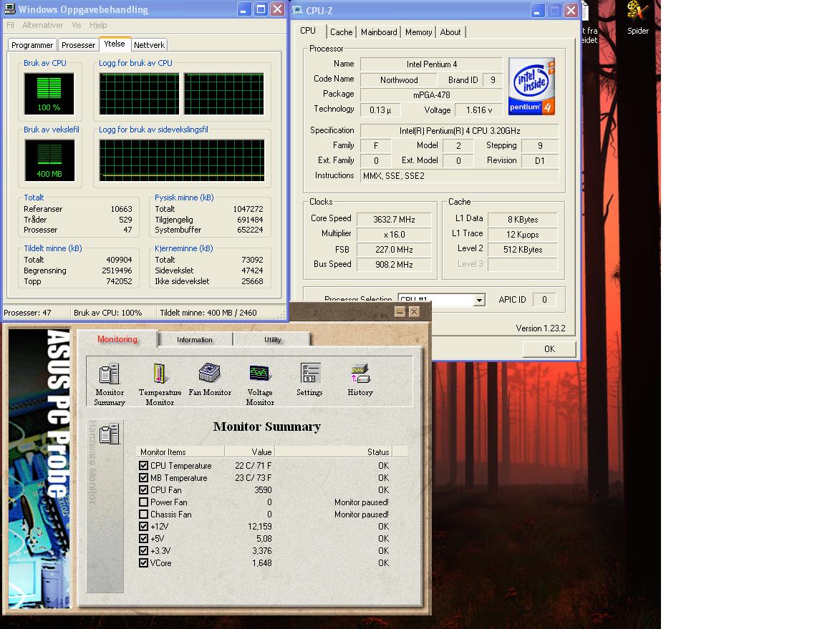Click the Hardware Monitor sidebar icon
Image resolution: width=840 pixels, height=629 pixels.
click(x=110, y=434)
